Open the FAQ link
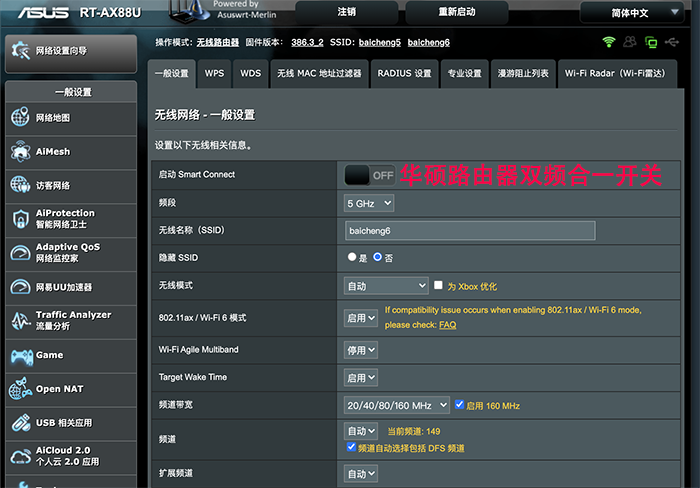Image resolution: width=700 pixels, height=488 pixels. [447, 325]
